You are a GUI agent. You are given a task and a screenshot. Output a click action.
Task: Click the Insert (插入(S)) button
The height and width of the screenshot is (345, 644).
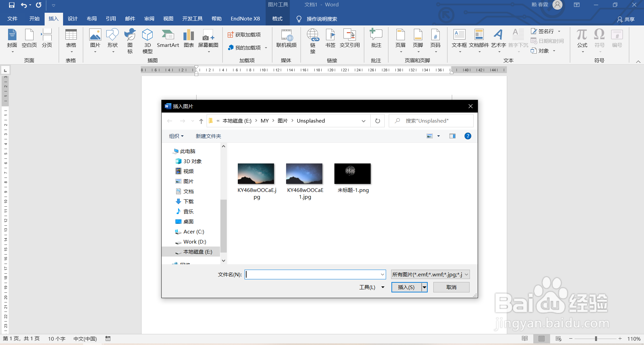tap(407, 287)
